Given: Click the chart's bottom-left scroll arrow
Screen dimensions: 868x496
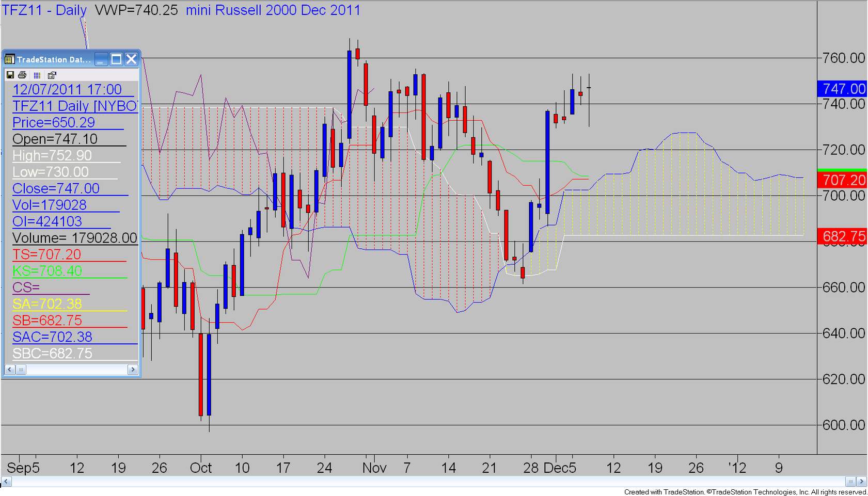Looking at the screenshot, I should 6,482.
